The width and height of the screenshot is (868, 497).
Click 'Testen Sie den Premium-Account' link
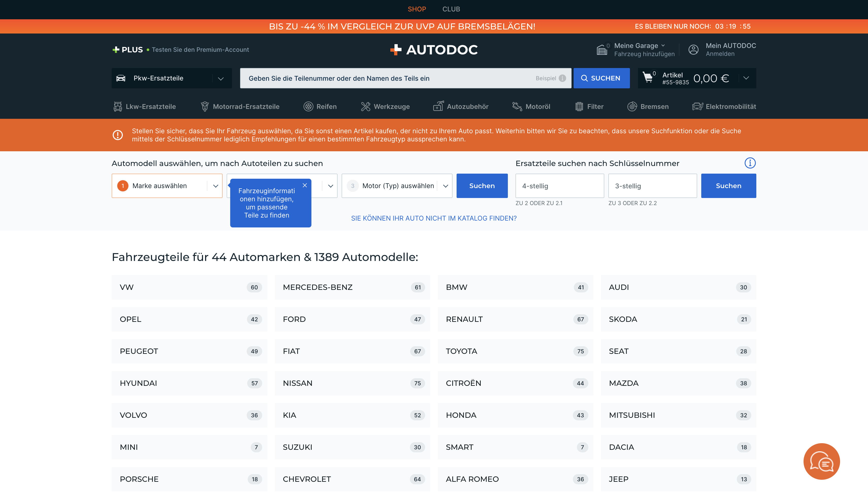[200, 50]
